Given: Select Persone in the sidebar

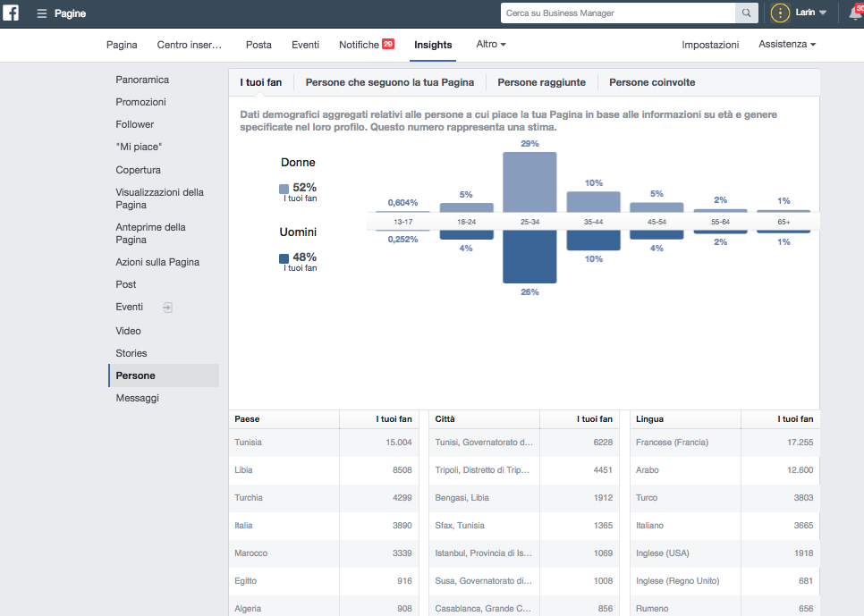Looking at the screenshot, I should coord(164,376).
